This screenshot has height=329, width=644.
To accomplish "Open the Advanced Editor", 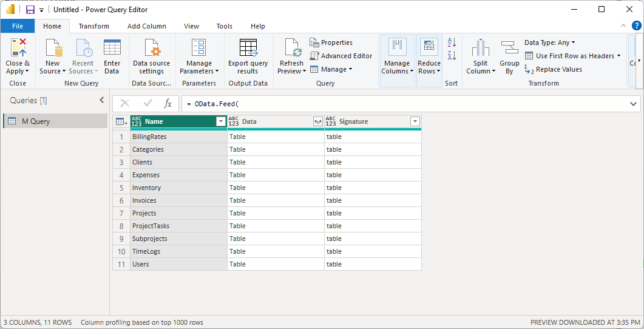I will point(341,56).
